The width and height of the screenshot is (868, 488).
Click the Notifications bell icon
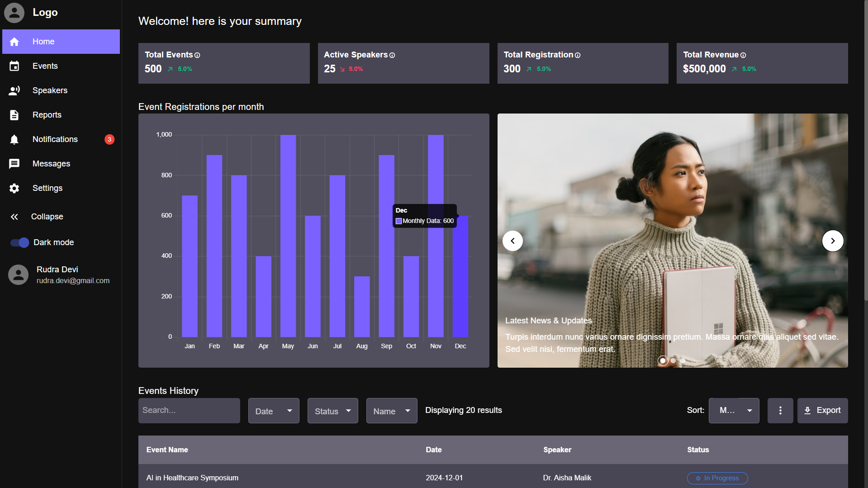pos(14,139)
